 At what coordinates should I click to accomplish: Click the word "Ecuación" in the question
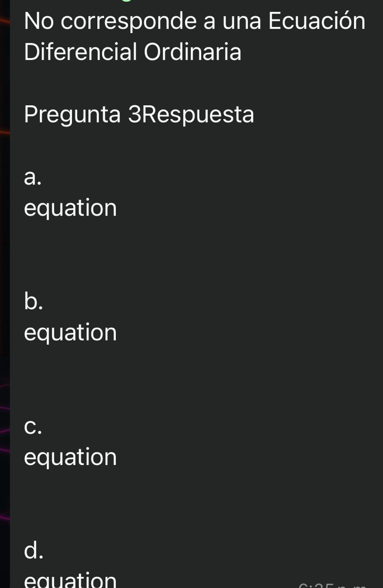316,21
